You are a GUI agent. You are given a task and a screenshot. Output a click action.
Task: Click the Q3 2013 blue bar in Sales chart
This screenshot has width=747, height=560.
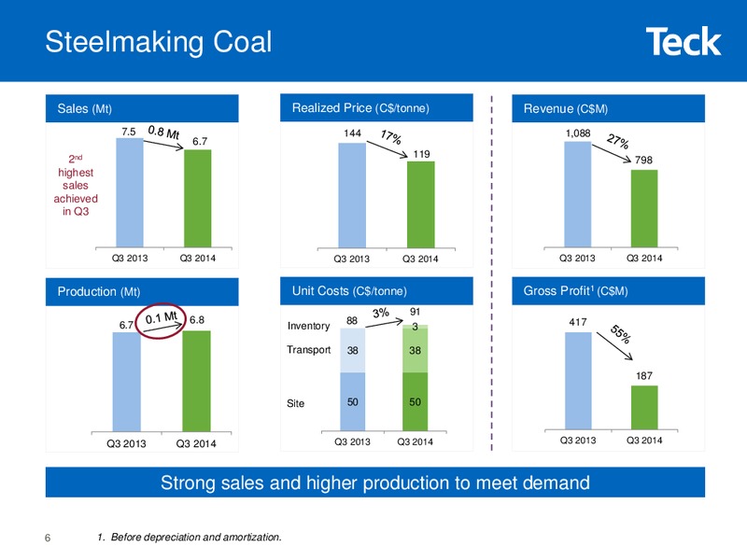pyautogui.click(x=130, y=193)
